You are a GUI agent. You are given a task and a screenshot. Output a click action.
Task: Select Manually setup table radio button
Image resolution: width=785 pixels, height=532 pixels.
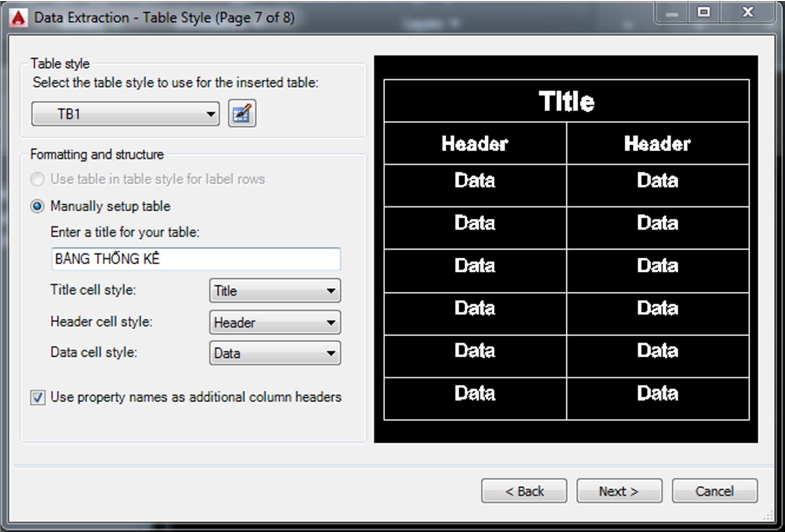[x=38, y=206]
